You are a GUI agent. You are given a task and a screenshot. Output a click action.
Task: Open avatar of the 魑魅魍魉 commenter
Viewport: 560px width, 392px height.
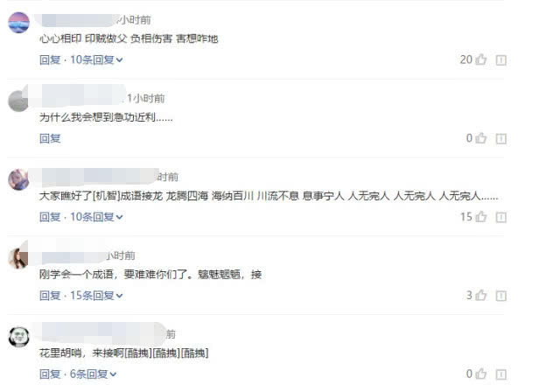[18, 258]
